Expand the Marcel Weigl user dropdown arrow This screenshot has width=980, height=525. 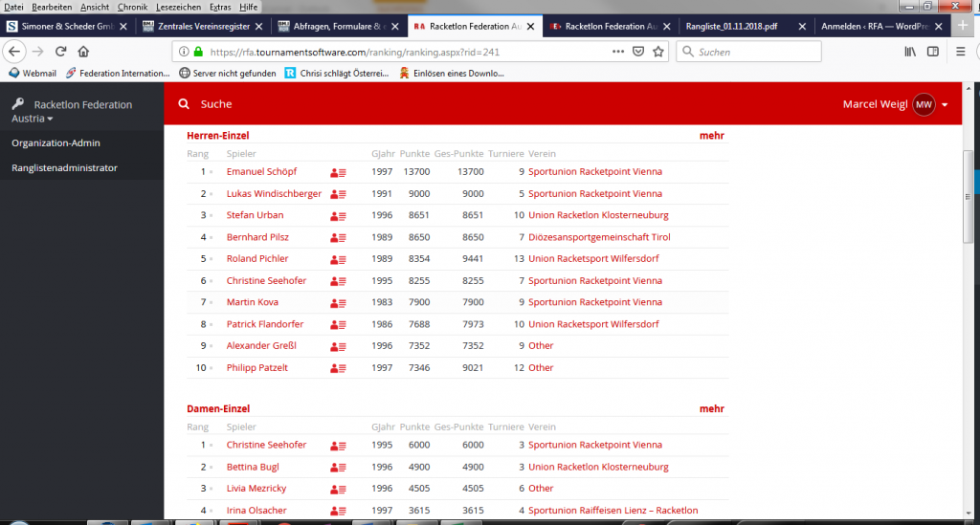click(945, 105)
